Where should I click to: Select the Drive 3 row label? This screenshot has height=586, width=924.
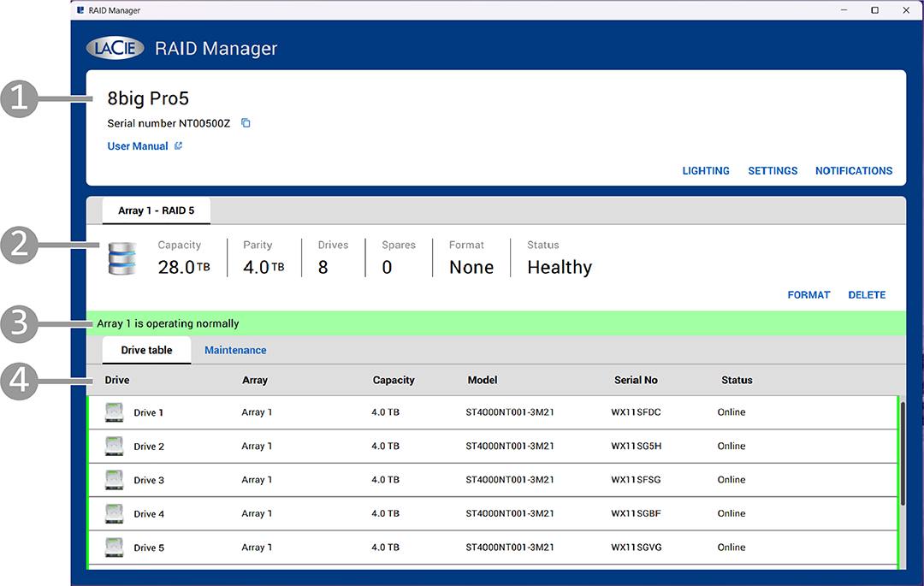(149, 481)
